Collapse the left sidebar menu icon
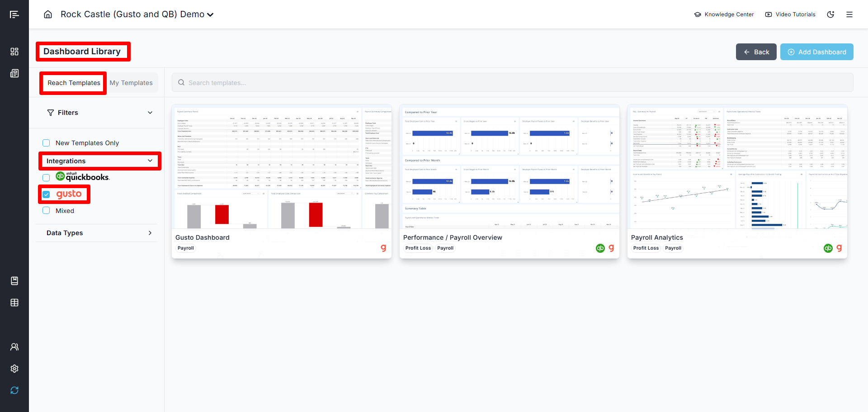Screen dimensions: 868x412 tap(14, 14)
